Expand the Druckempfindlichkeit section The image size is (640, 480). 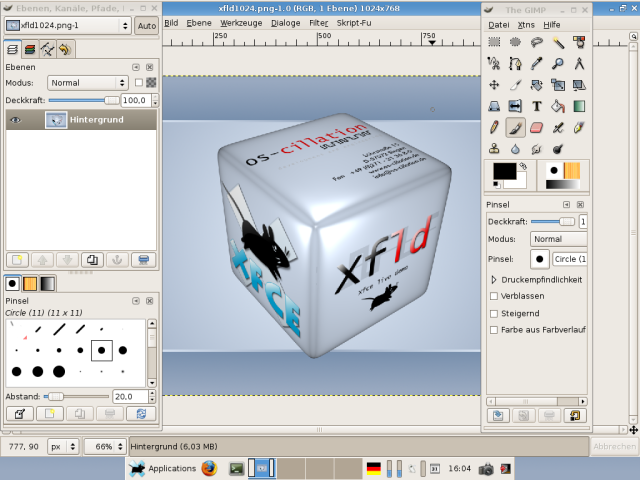tap(494, 280)
